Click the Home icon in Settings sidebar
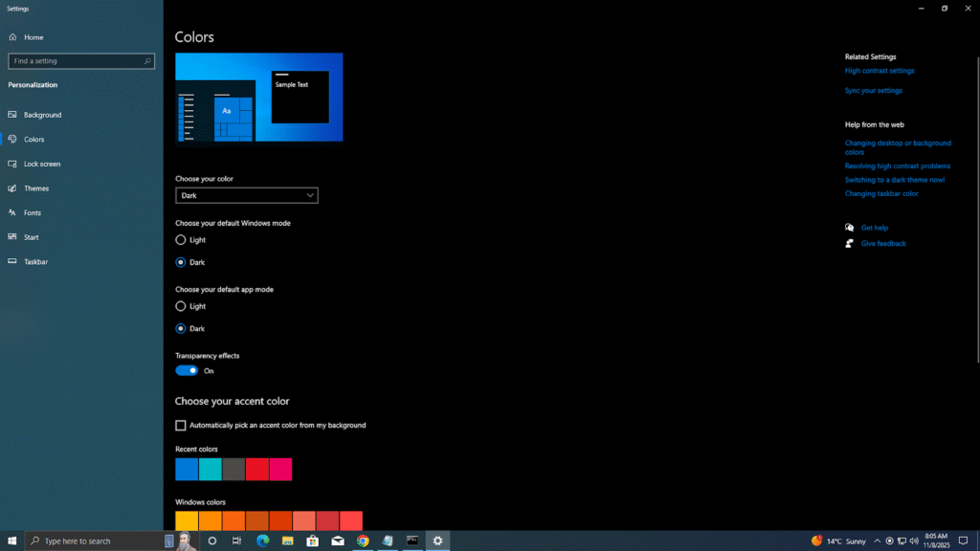 pos(12,37)
